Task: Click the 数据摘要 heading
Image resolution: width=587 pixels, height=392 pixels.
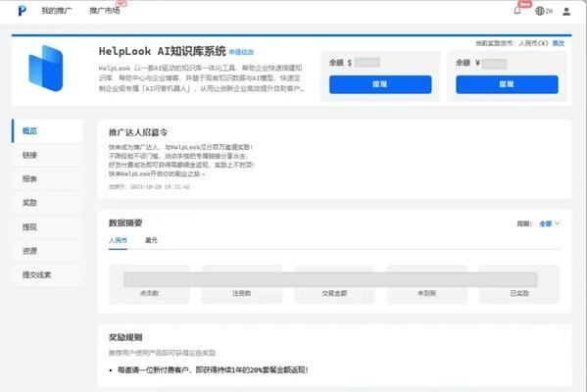Action: point(125,222)
